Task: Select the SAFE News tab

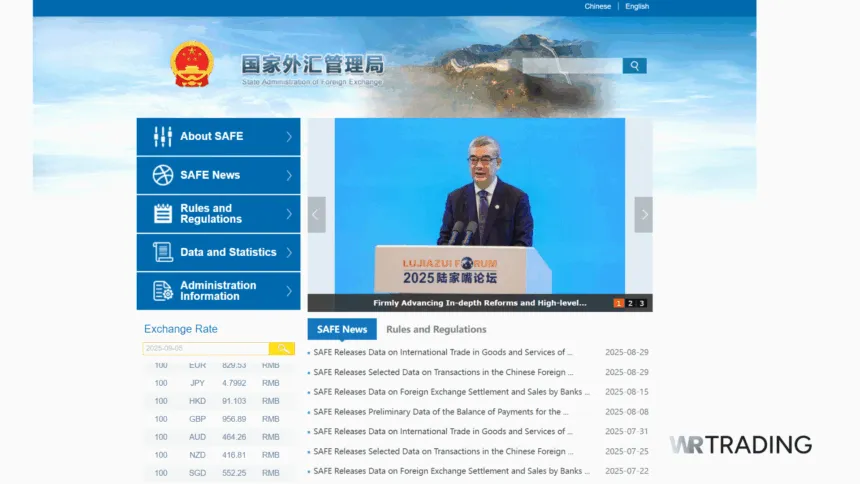Action: pyautogui.click(x=342, y=329)
